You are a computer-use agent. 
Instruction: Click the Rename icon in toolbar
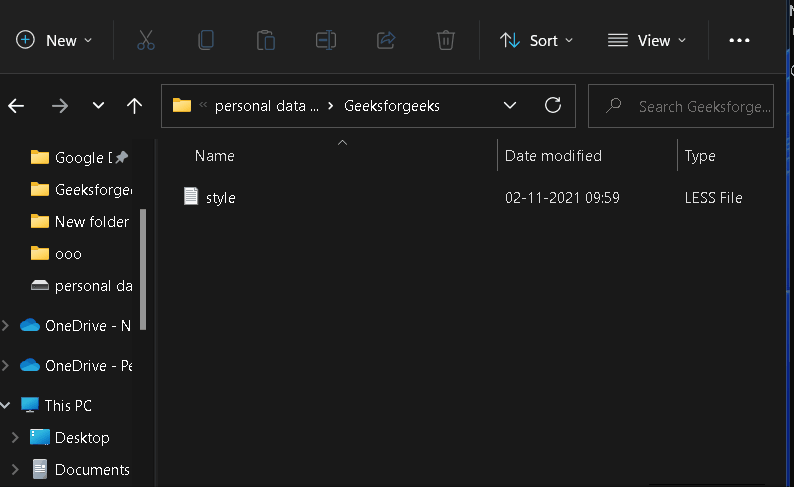[x=326, y=40]
